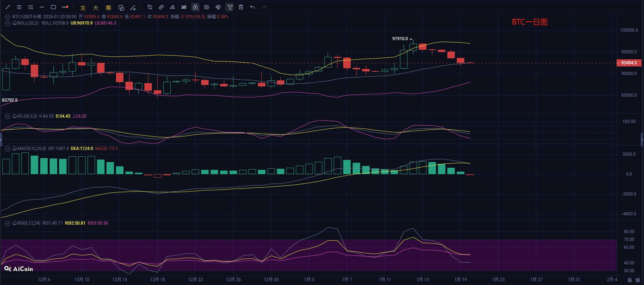Choose the ruler measurement tool
Image resolution: width=644 pixels, height=285 pixels.
[x=161, y=7]
